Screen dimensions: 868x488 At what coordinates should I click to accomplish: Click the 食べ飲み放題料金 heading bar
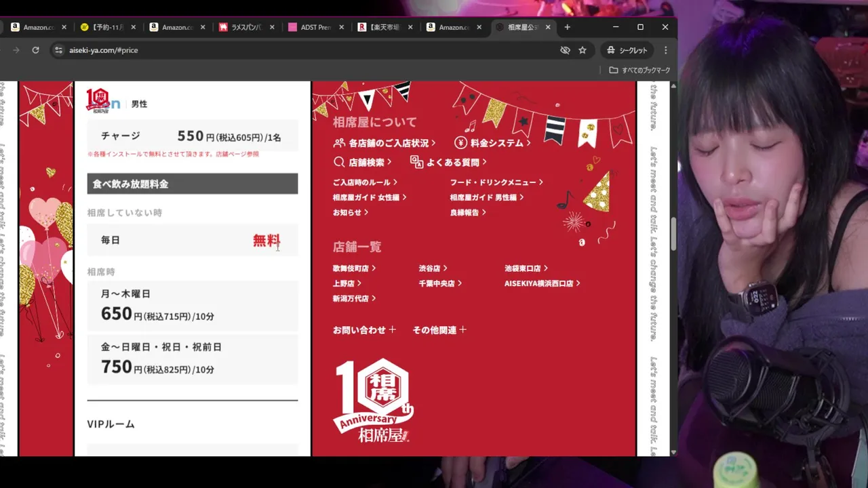(193, 184)
